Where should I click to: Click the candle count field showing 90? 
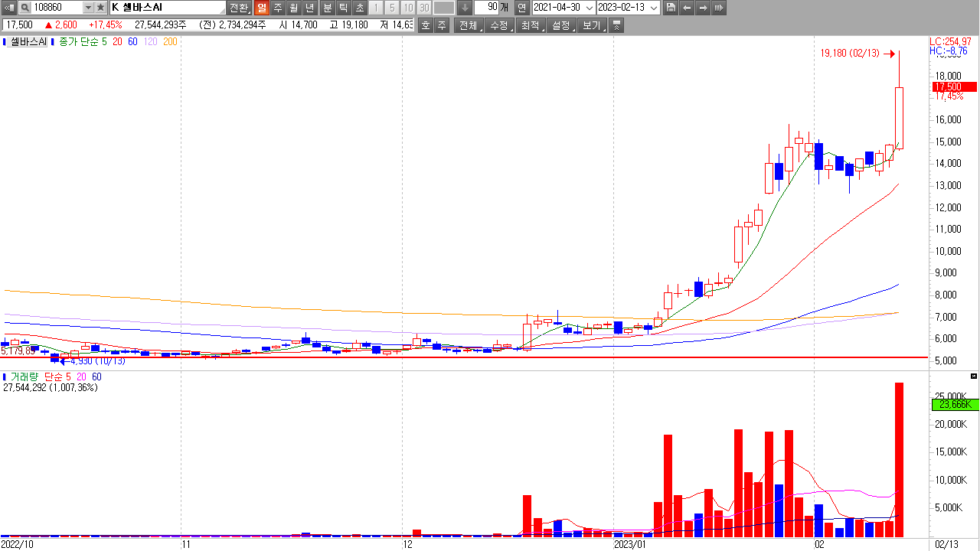coord(486,8)
